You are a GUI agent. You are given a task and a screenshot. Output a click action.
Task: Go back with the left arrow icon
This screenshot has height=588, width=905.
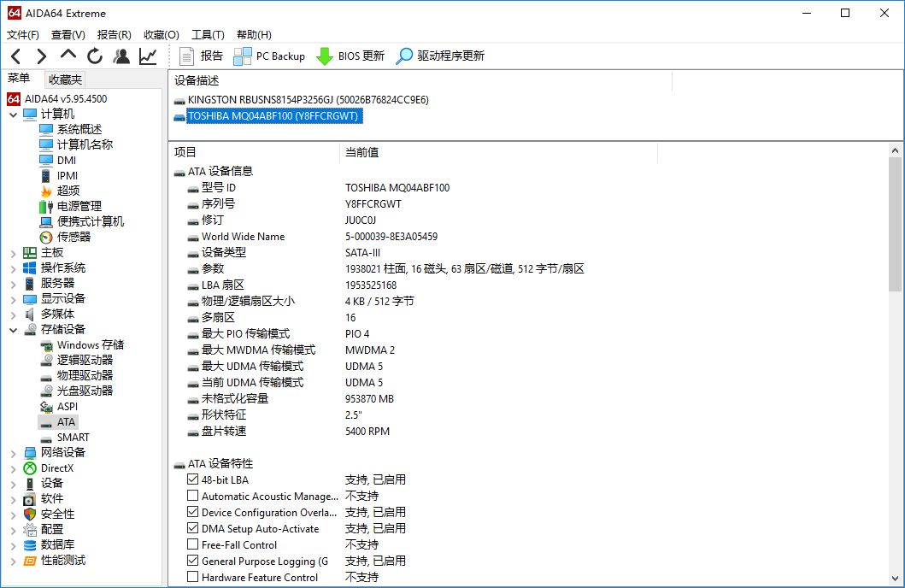pos(16,56)
